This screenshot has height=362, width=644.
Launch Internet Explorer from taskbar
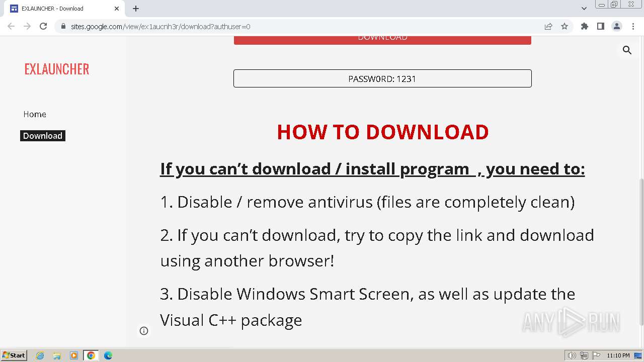(x=40, y=355)
